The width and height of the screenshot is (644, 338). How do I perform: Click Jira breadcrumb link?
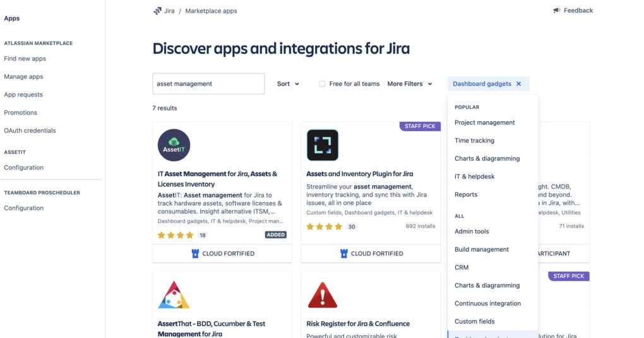coord(169,11)
